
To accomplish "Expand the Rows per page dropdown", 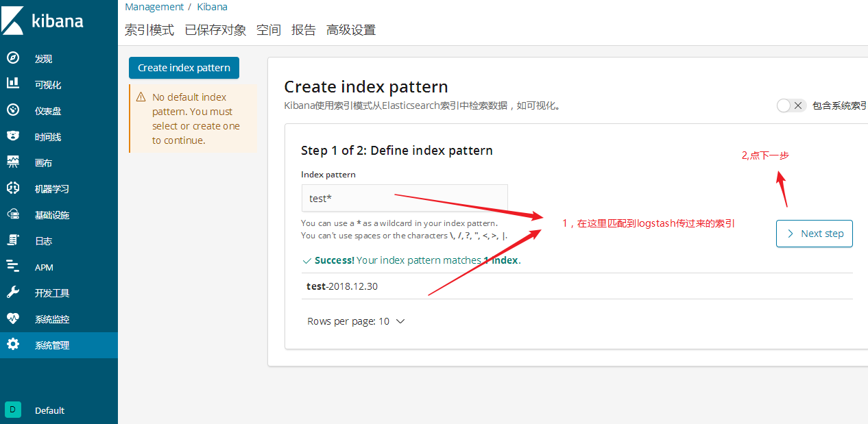I will pyautogui.click(x=357, y=321).
